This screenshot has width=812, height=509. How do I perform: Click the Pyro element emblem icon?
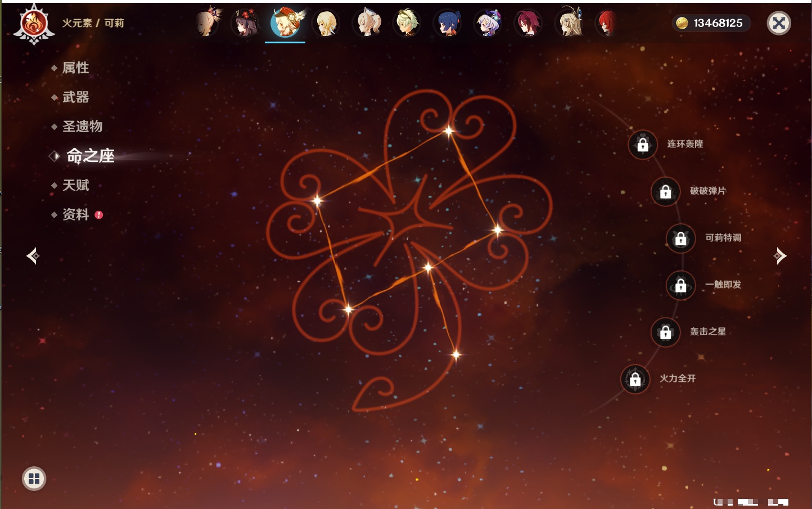[x=34, y=24]
